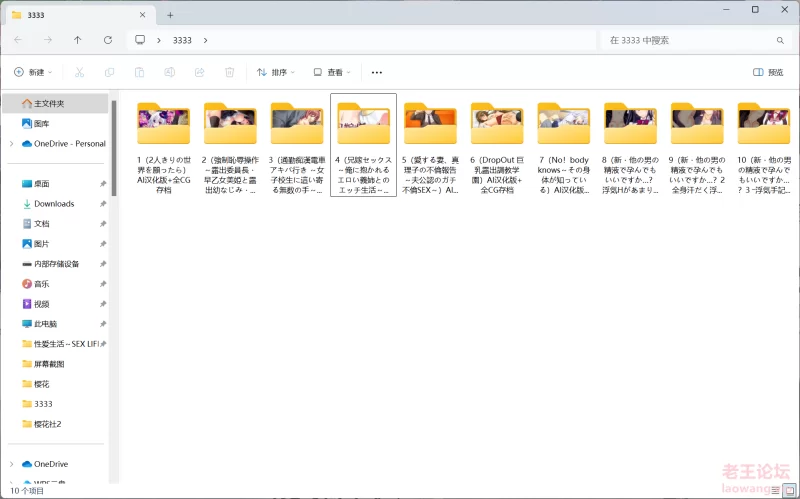Image resolution: width=800 pixels, height=499 pixels.
Task: Click the search box for 3333
Action: click(696, 40)
